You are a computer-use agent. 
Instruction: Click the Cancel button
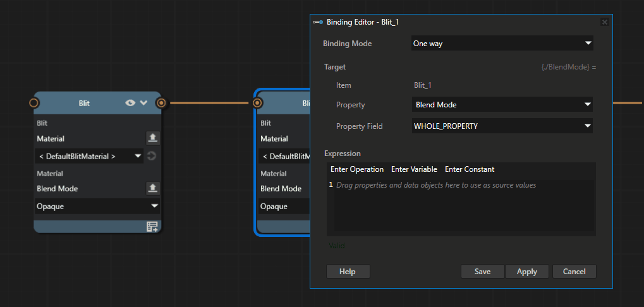pyautogui.click(x=574, y=271)
